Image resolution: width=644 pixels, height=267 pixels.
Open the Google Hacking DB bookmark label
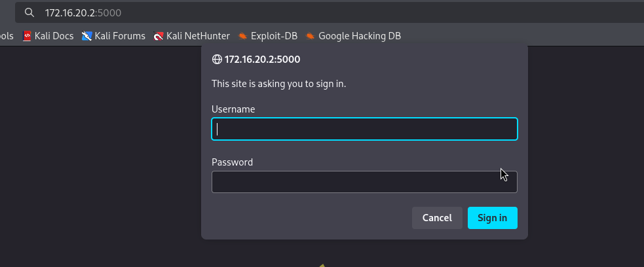(359, 36)
